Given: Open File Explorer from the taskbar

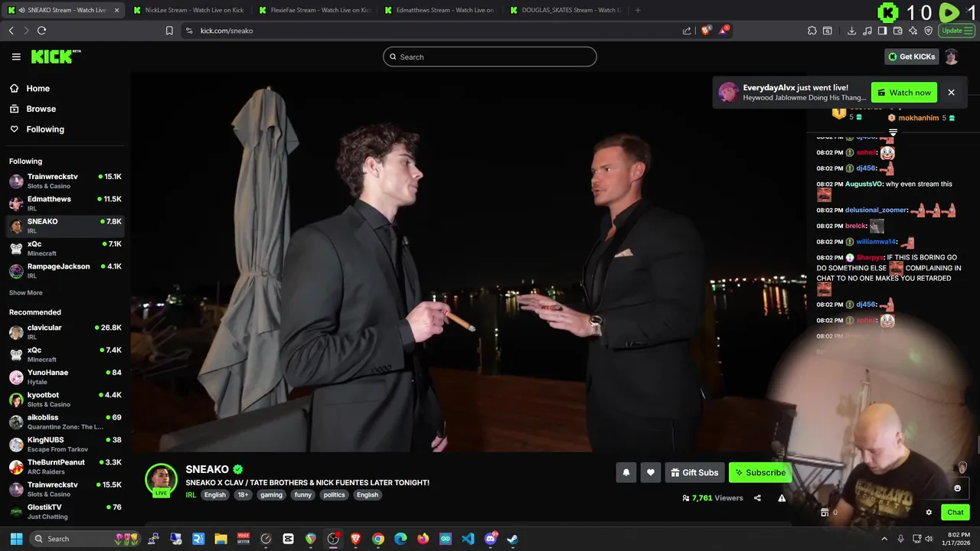Looking at the screenshot, I should (220, 539).
